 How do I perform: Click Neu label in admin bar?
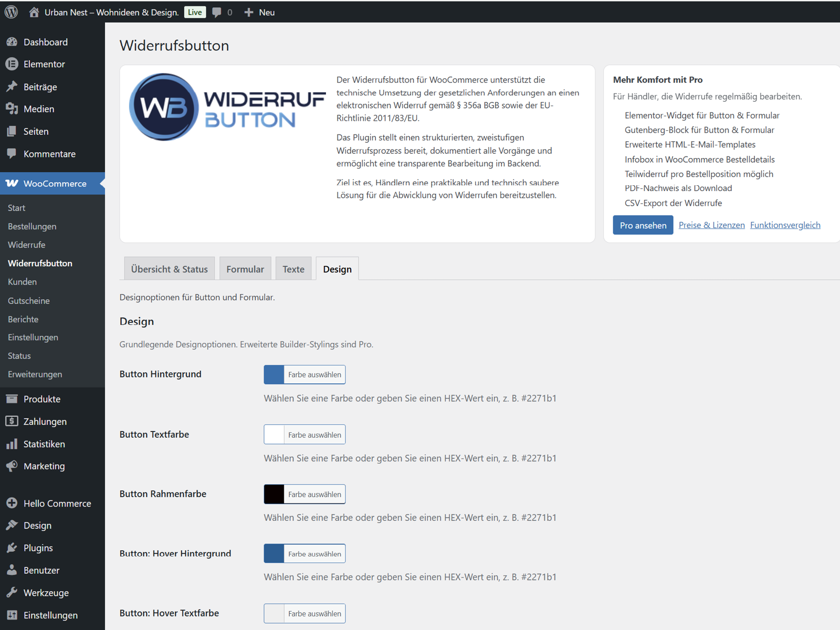(267, 12)
